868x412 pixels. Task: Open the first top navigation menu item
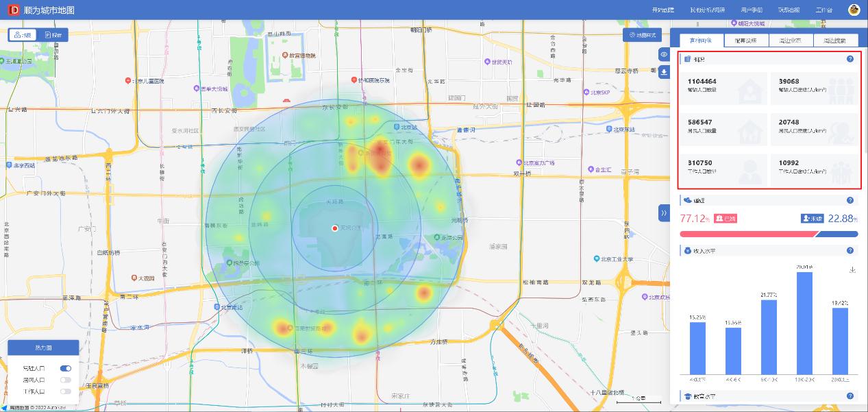[x=662, y=10]
